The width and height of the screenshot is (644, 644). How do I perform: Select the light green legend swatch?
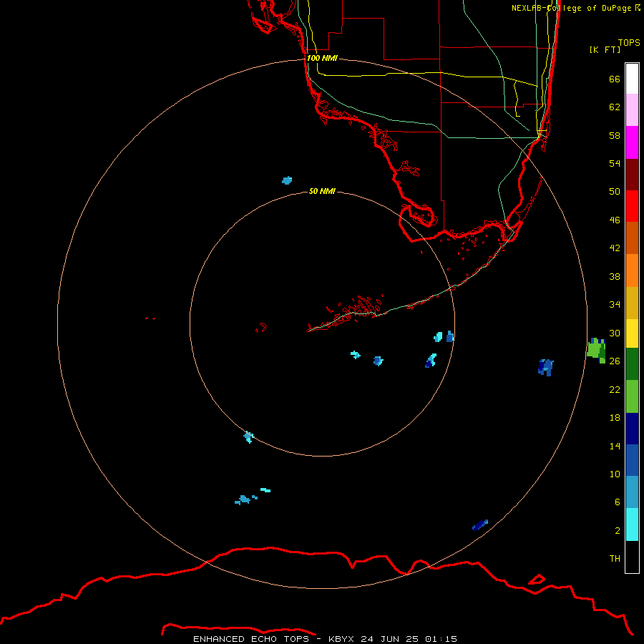632,396
